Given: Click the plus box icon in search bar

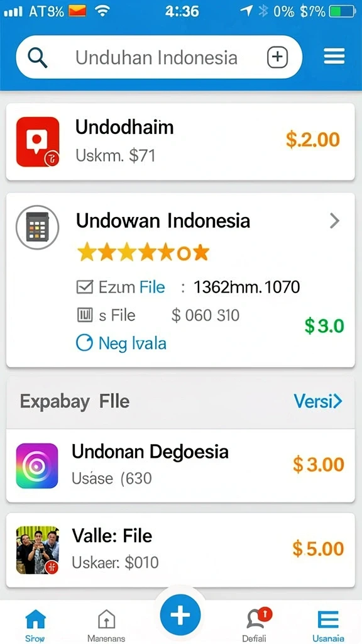Looking at the screenshot, I should (277, 57).
